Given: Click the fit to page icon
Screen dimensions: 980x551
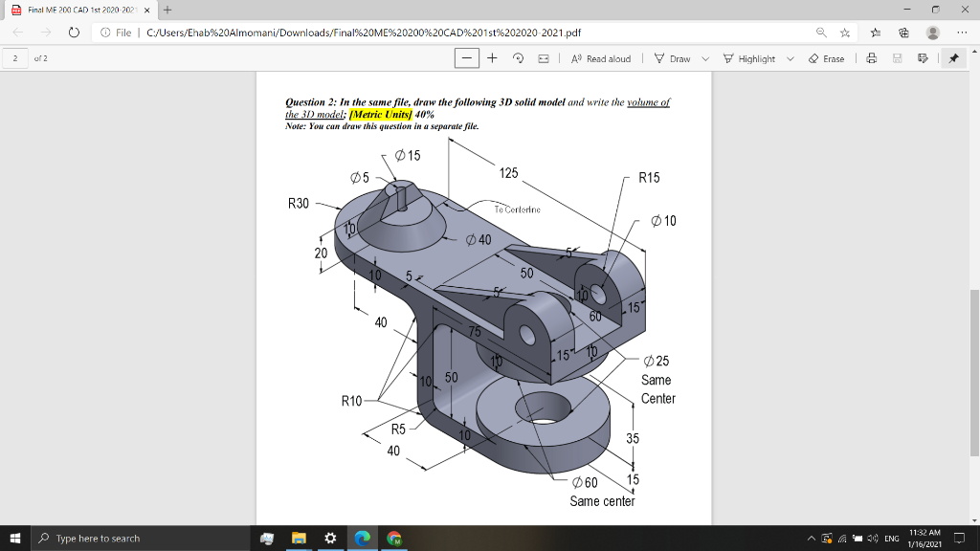Looking at the screenshot, I should point(543,58).
